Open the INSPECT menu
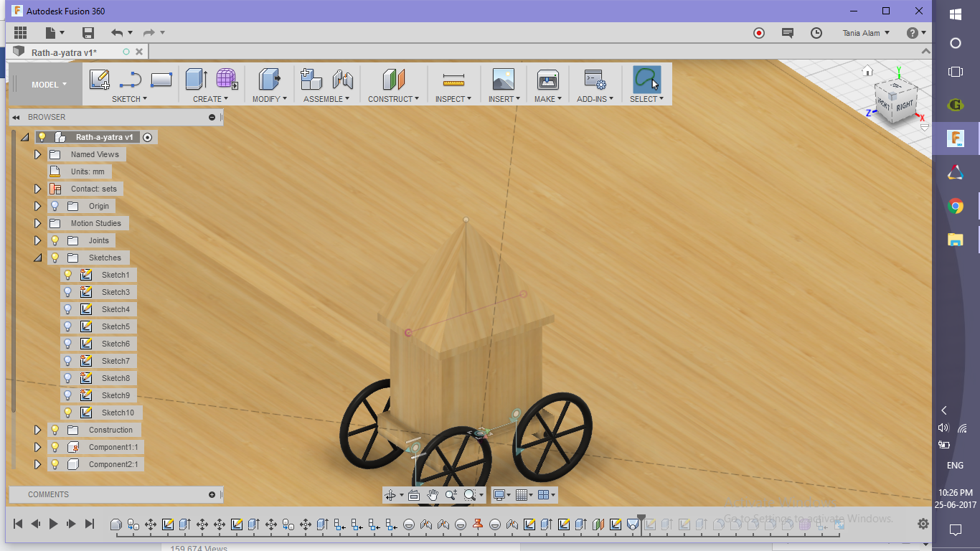The height and width of the screenshot is (551, 980). point(453,99)
